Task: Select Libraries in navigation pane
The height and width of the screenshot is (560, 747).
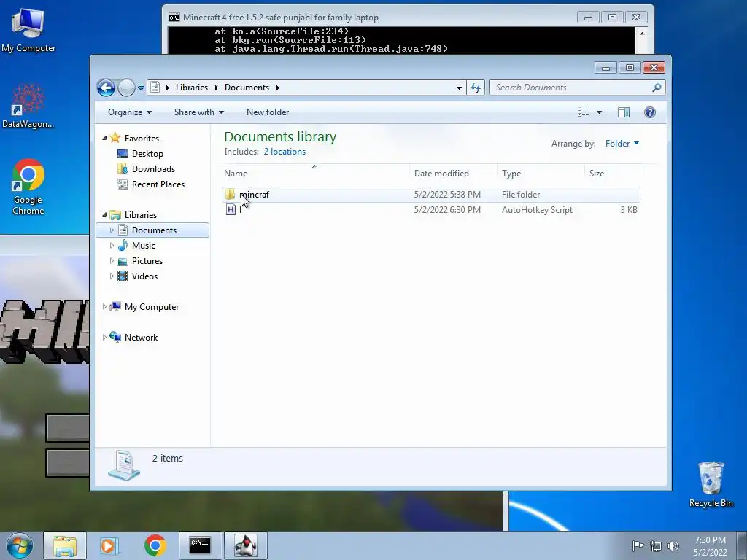Action: click(x=141, y=215)
